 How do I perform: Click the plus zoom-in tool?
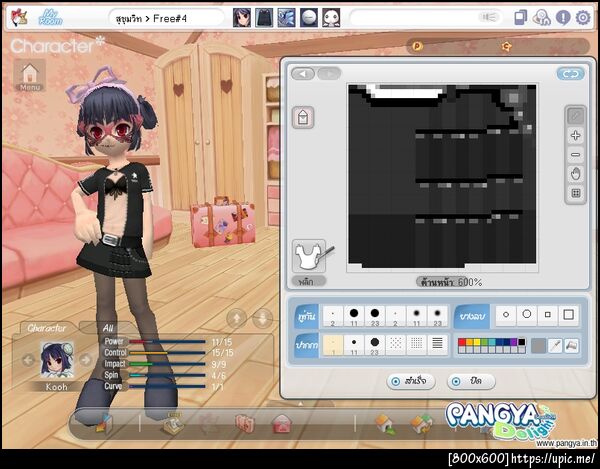(x=576, y=135)
